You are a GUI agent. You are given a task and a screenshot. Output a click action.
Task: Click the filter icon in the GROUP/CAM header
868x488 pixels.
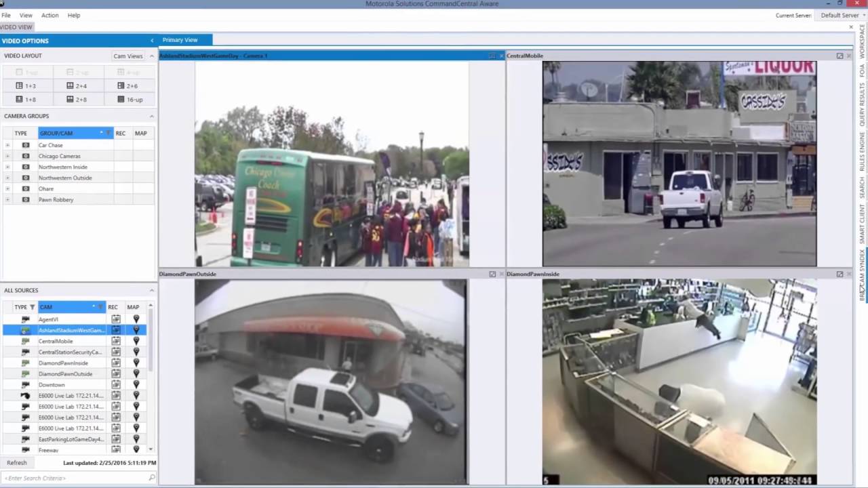click(x=107, y=133)
